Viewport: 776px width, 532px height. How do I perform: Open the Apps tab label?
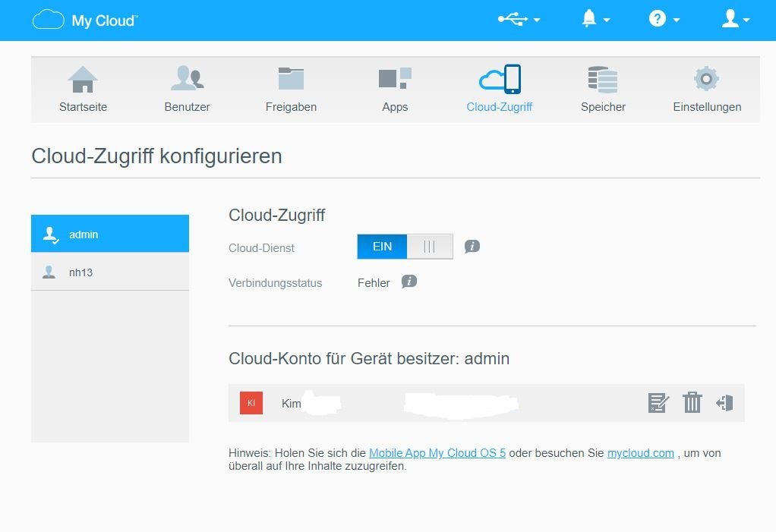(395, 107)
